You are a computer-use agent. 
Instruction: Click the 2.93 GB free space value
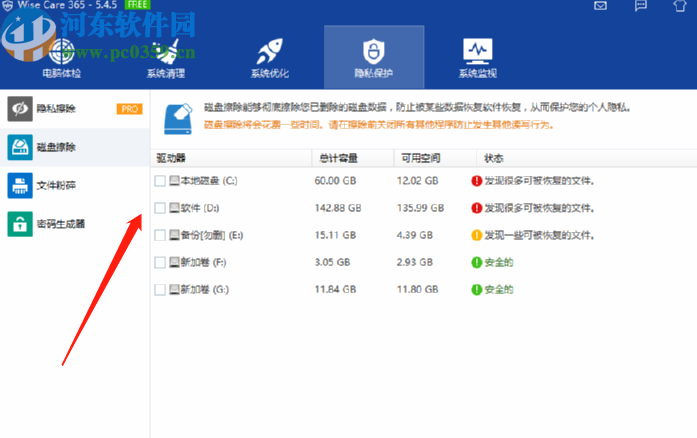[x=414, y=262]
